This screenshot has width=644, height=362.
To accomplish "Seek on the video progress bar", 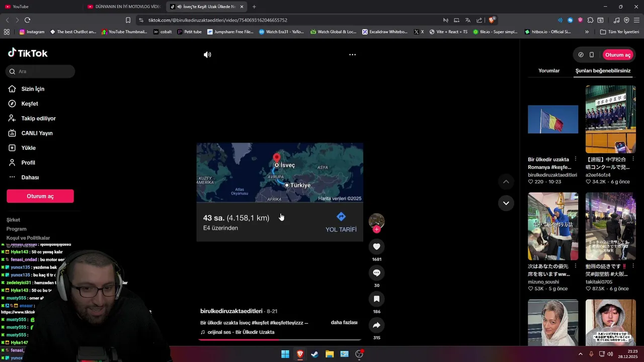I will point(280,340).
